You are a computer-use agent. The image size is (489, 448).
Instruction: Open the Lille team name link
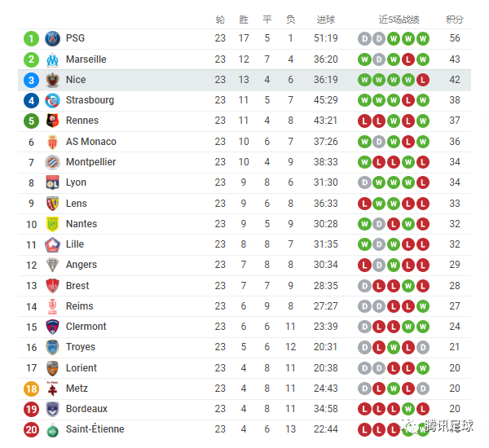tap(75, 244)
